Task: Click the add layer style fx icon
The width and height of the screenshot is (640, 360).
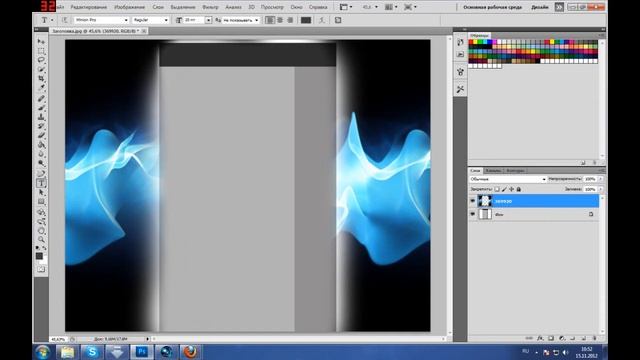Action: (540, 338)
